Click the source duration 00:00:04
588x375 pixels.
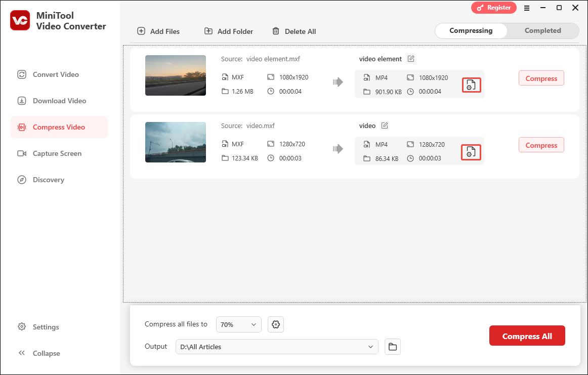click(x=290, y=91)
